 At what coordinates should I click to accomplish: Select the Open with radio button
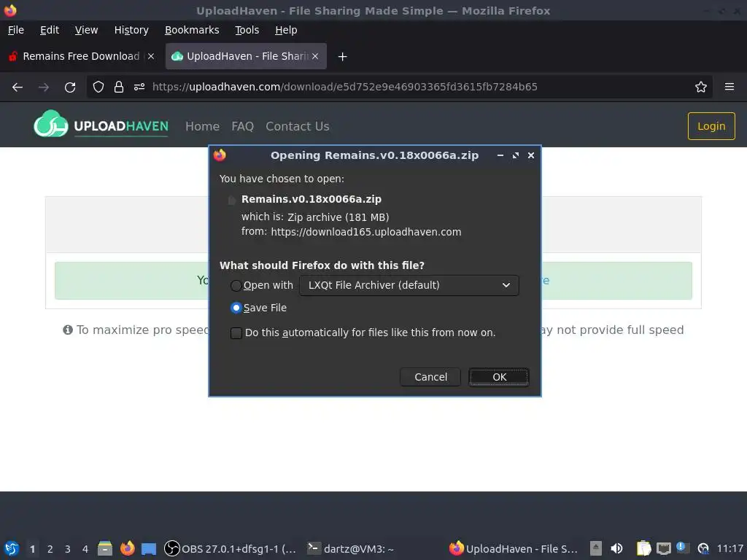click(236, 285)
